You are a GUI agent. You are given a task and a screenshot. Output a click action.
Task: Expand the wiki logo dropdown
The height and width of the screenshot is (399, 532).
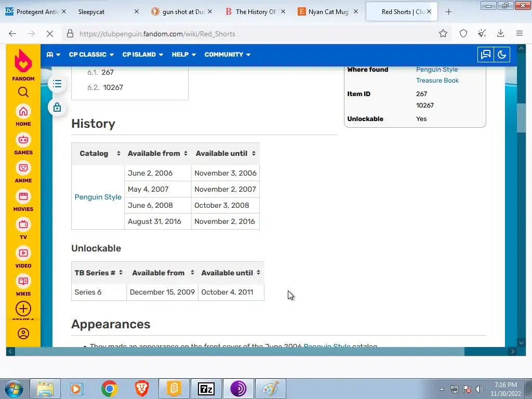(54, 55)
